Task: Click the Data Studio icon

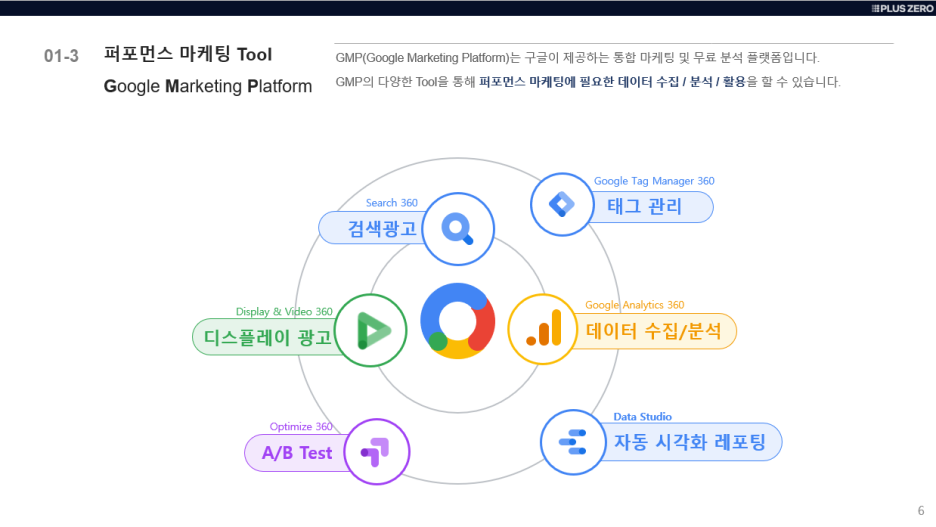Action: pos(573,442)
